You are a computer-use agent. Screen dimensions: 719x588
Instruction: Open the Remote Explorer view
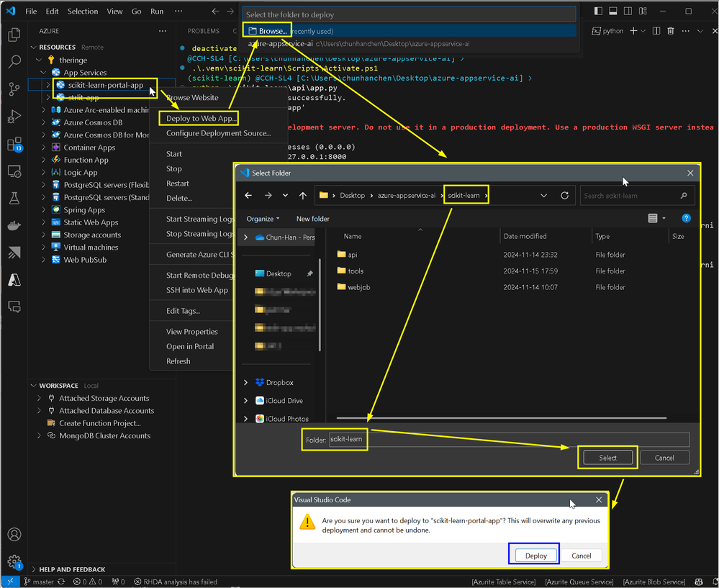14,171
